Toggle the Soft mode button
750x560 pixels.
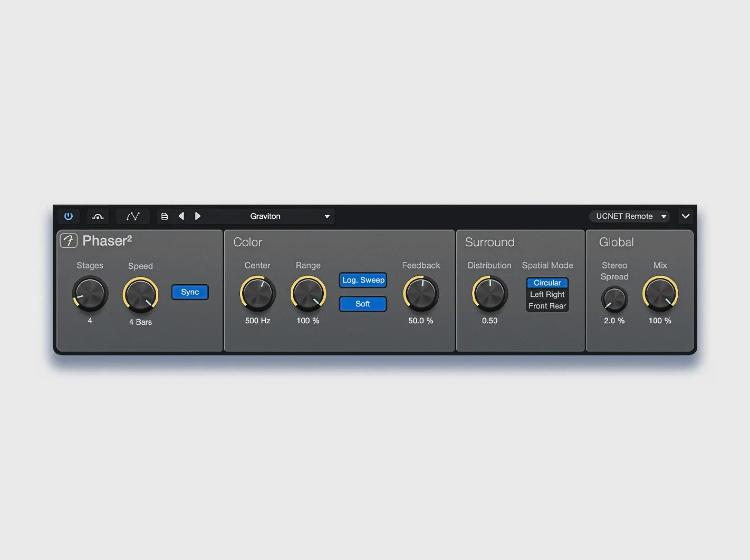pos(363,304)
